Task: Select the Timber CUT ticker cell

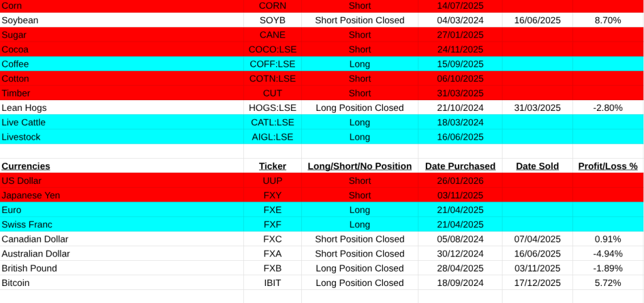Action: point(272,93)
